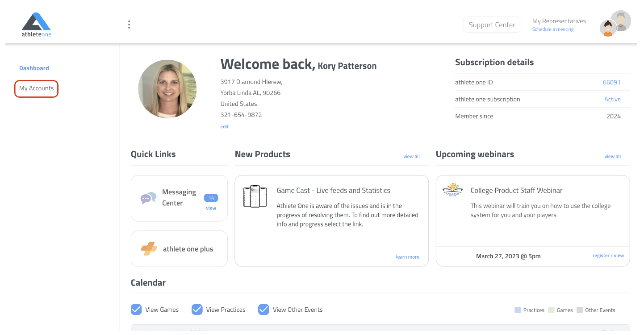Click the 14 unread messages badge
This screenshot has width=644, height=335.
click(x=211, y=198)
